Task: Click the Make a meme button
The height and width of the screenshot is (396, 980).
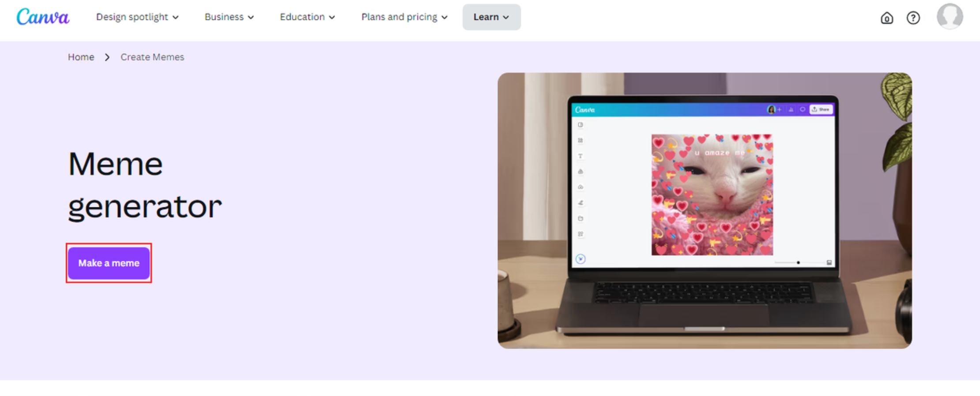Action: [109, 263]
